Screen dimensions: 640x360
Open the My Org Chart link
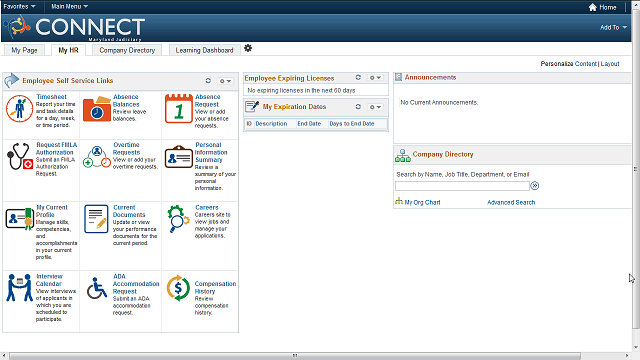coord(422,202)
